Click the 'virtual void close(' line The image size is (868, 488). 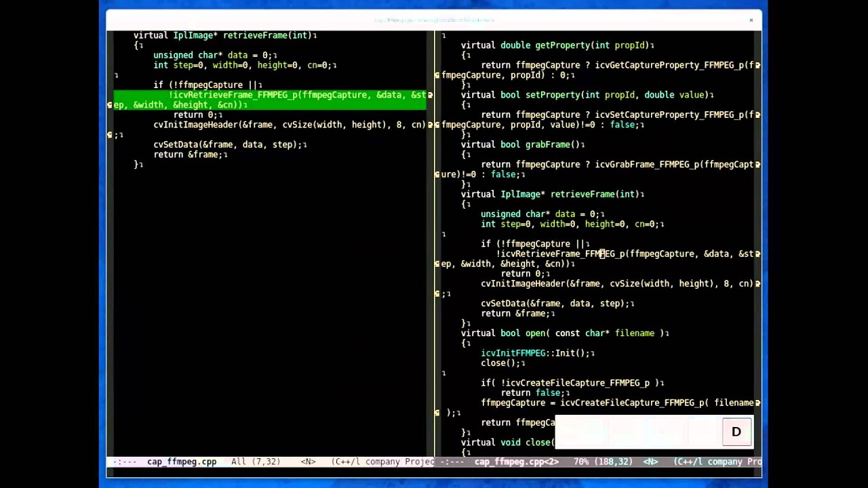tap(508, 442)
